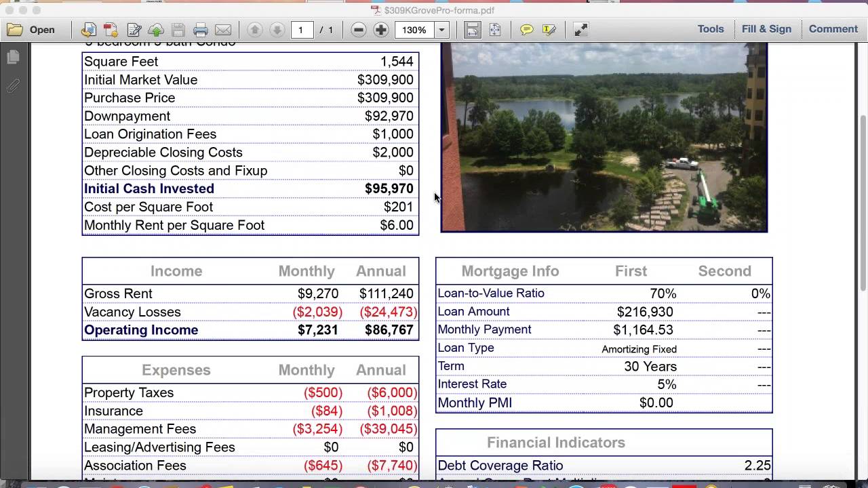Click the Open file button

click(31, 30)
